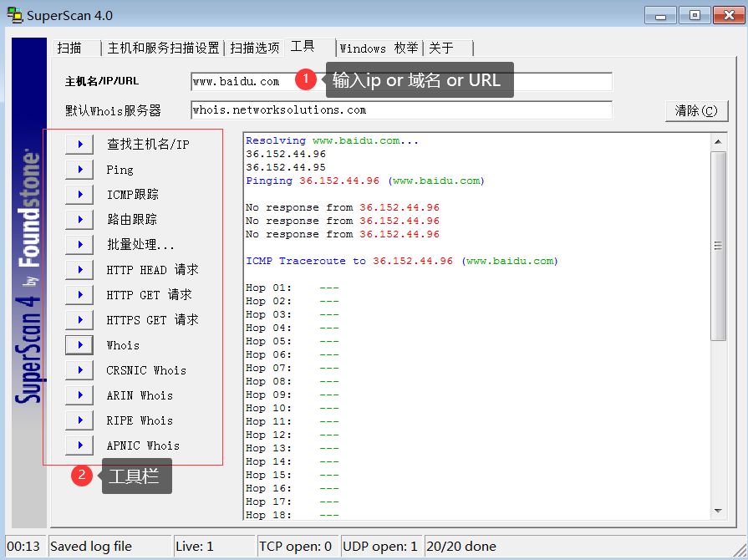Click the 'UDP open: 1' status entry

coord(382,546)
